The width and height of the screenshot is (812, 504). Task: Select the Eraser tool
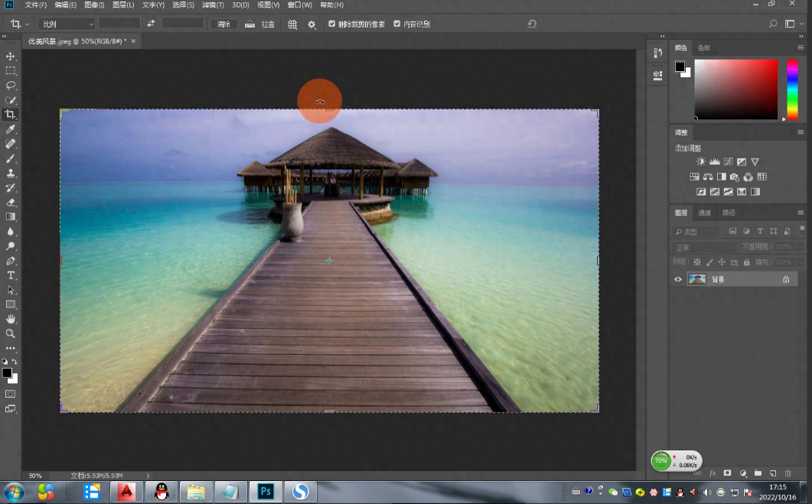11,203
